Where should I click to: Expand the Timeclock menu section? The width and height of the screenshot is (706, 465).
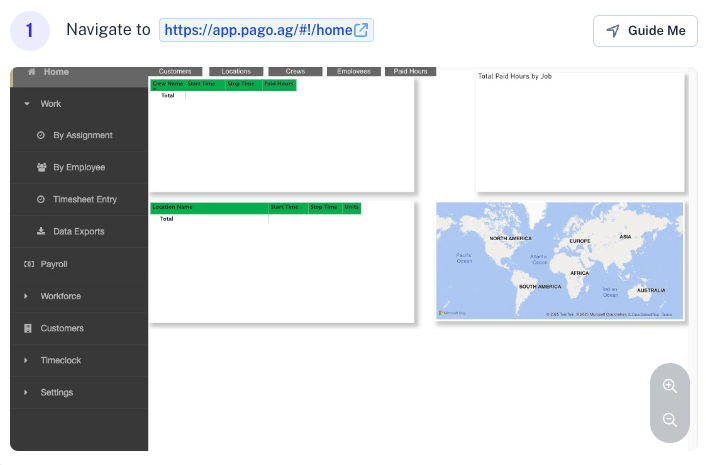pos(27,360)
